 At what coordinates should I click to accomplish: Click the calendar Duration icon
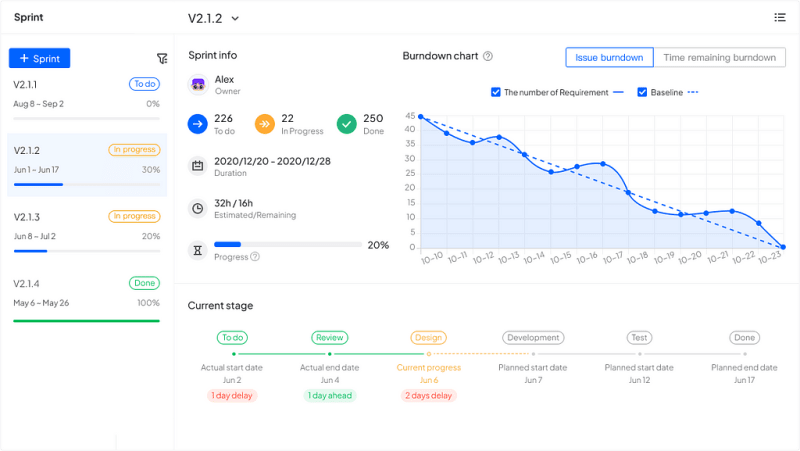click(197, 166)
